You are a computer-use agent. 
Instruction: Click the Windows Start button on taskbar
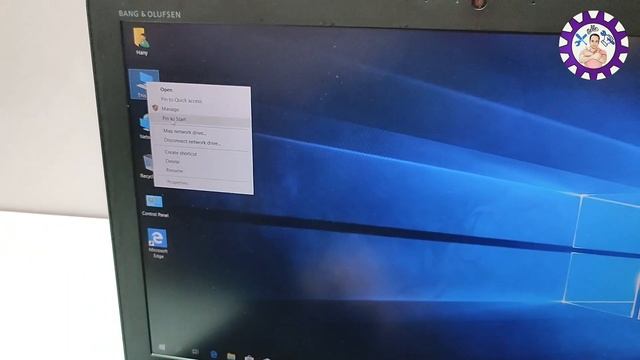(162, 347)
